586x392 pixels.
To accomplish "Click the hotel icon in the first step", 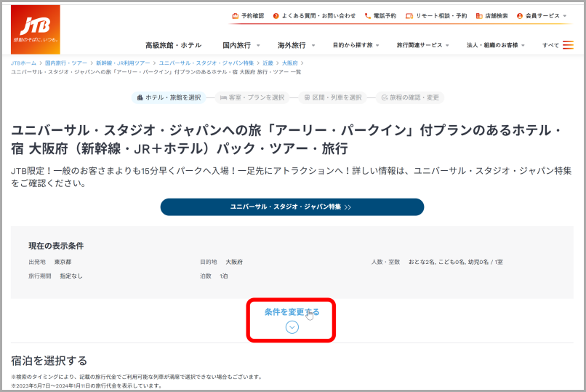I will pos(140,97).
